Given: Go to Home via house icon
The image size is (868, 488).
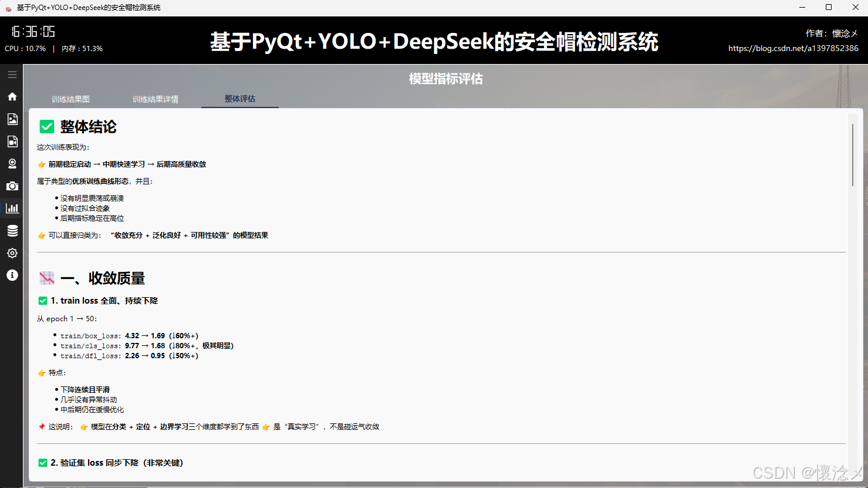Looking at the screenshot, I should point(12,96).
